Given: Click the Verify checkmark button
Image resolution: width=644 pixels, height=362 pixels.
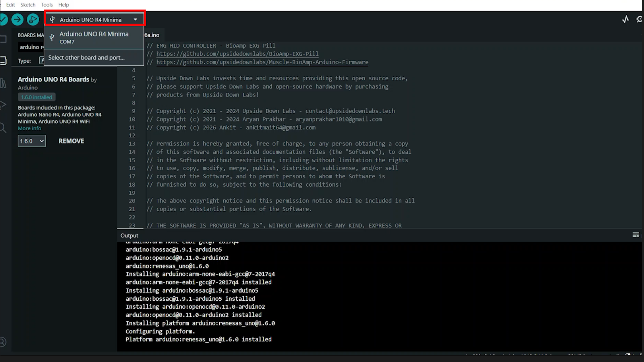Looking at the screenshot, I should point(3,19).
